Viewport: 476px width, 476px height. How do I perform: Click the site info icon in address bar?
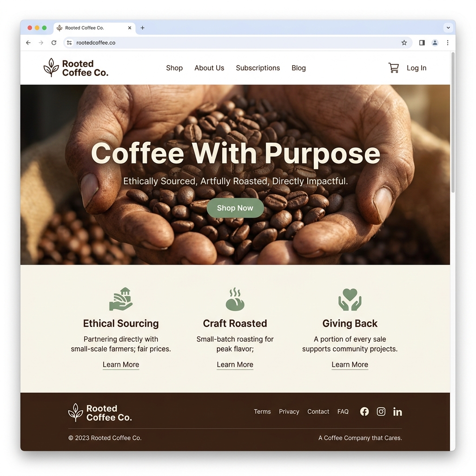[70, 43]
